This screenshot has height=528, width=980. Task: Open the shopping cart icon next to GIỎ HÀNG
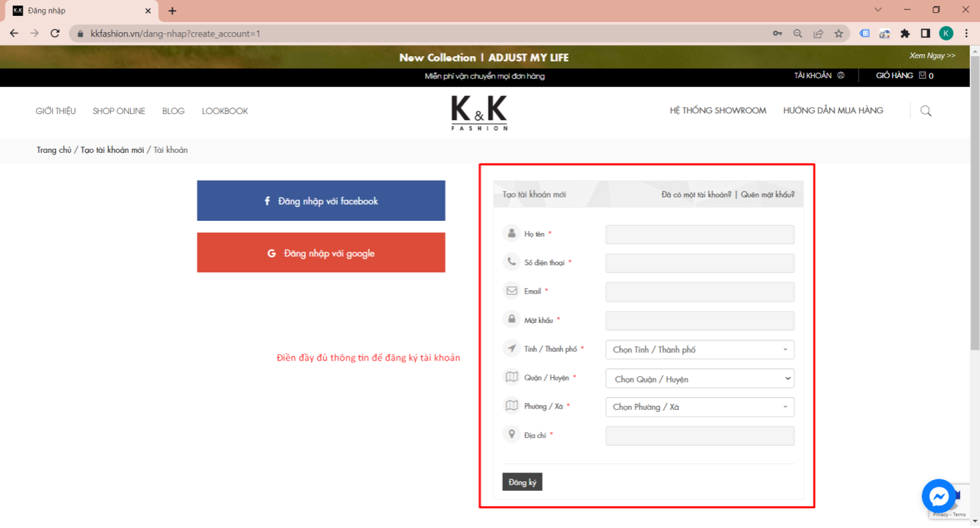click(x=922, y=75)
